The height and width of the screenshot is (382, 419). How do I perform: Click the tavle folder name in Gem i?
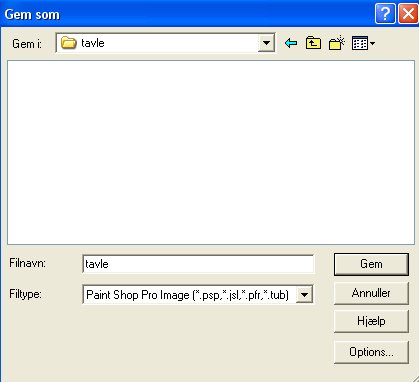point(93,43)
